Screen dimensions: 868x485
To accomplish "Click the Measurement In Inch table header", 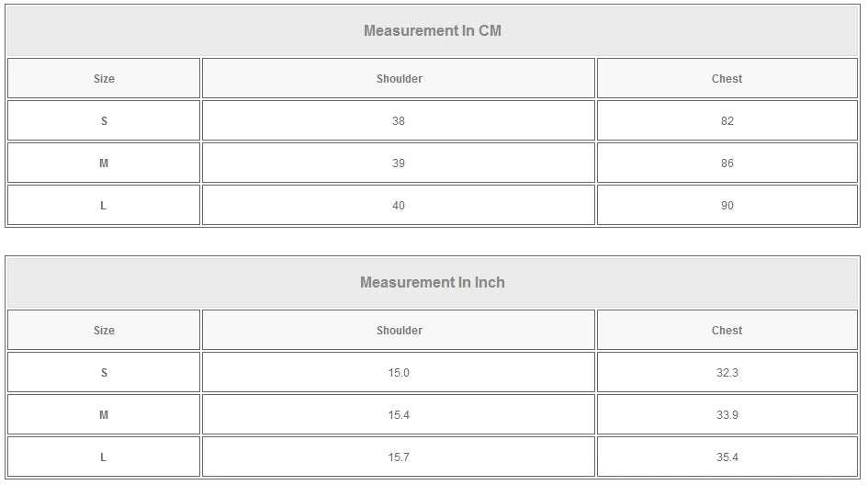I will (433, 282).
